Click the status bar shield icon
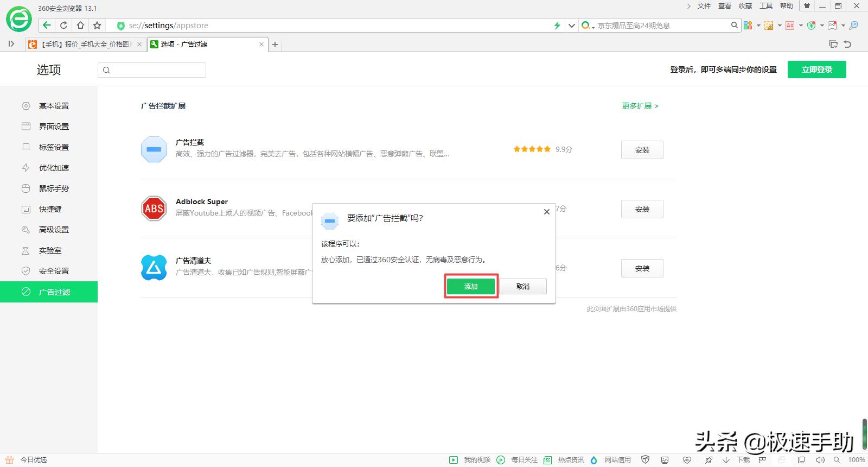Screen dimensions: 868x467 tap(645, 460)
